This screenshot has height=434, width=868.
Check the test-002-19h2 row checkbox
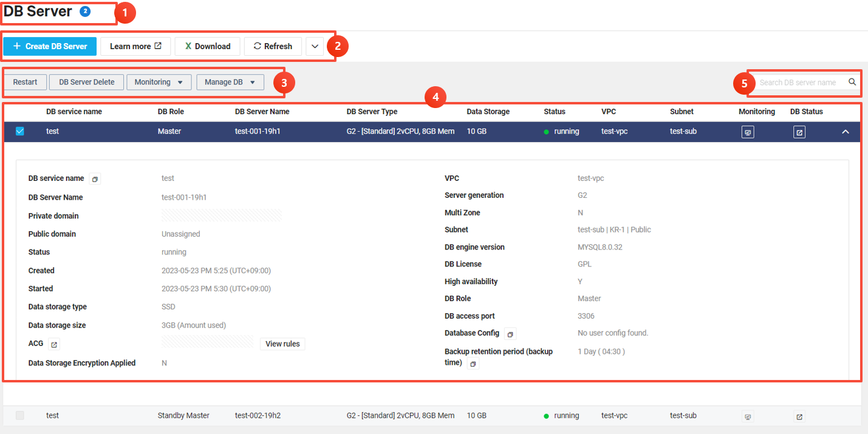tap(20, 416)
